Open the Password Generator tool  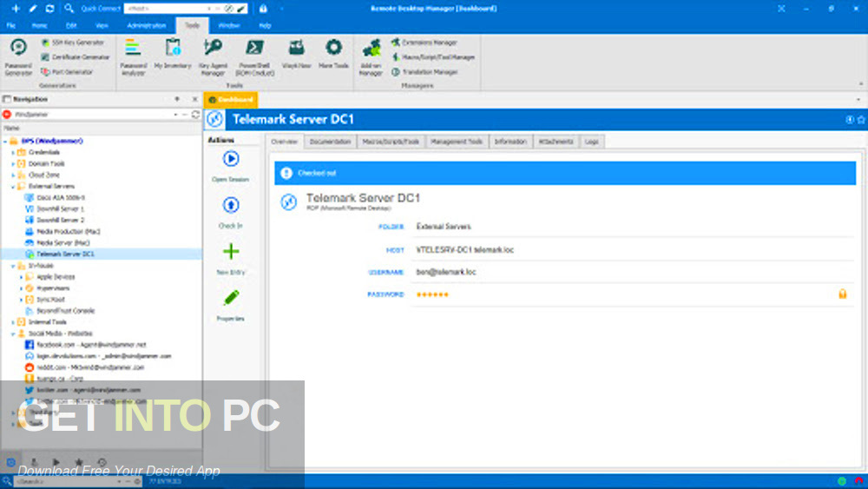[18, 57]
